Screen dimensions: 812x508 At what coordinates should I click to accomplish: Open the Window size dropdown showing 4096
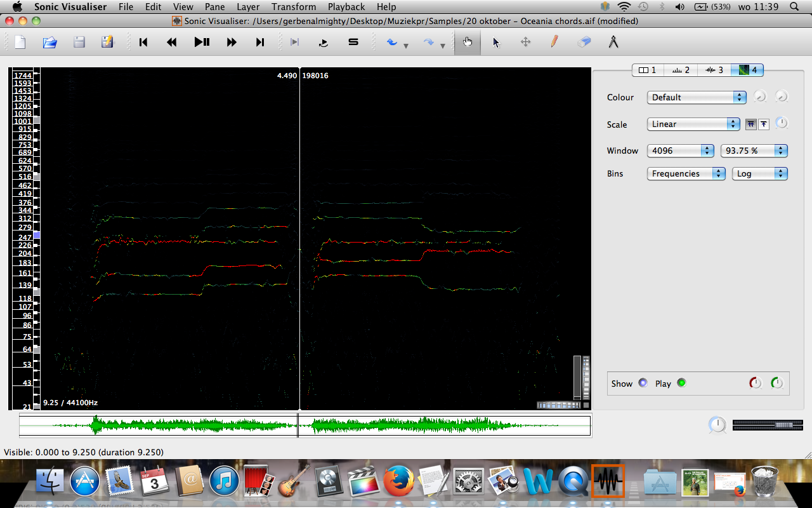click(x=681, y=150)
